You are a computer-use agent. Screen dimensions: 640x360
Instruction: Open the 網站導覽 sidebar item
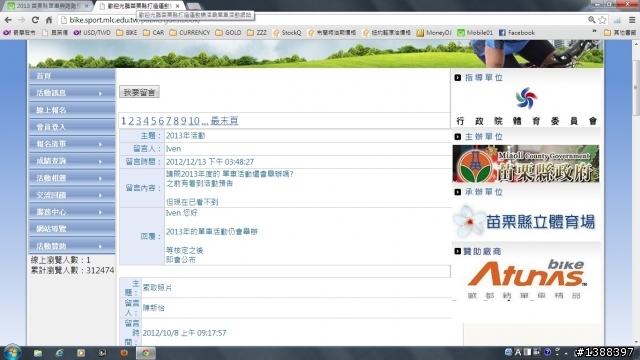[72, 229]
